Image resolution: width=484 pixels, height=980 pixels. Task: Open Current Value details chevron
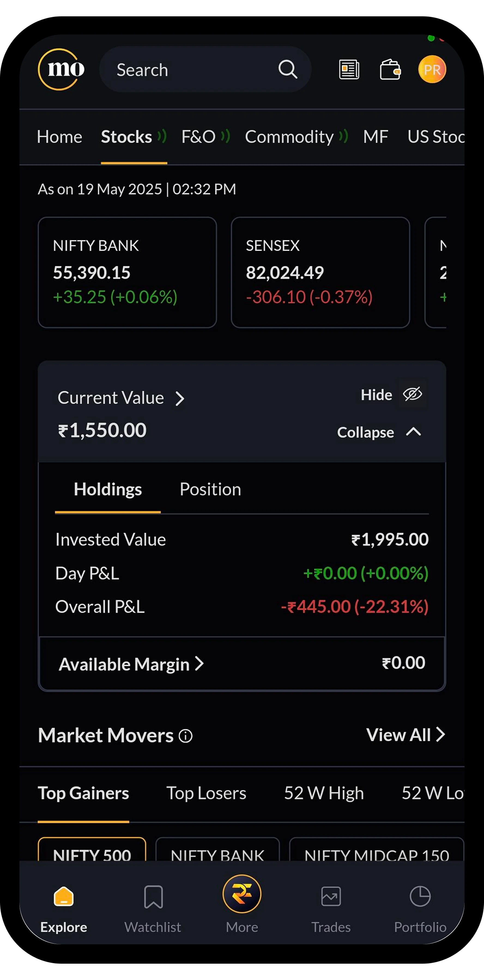click(x=180, y=399)
